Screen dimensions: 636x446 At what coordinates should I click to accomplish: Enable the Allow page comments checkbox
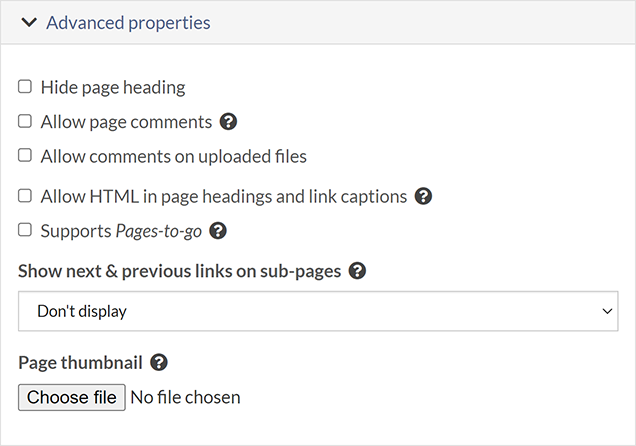tap(25, 122)
